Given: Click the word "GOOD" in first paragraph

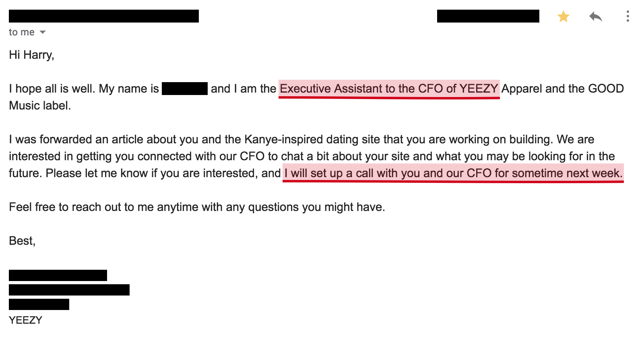Looking at the screenshot, I should tap(606, 89).
